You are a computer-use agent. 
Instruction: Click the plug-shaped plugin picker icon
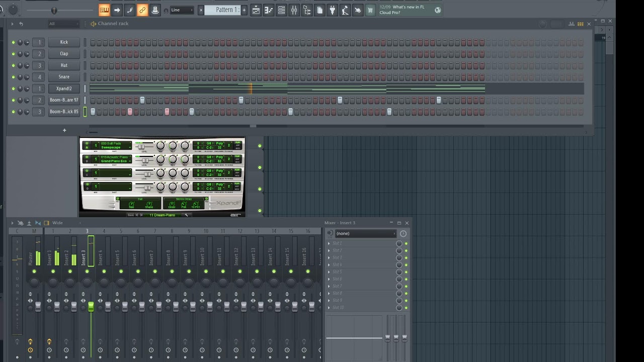point(333,10)
